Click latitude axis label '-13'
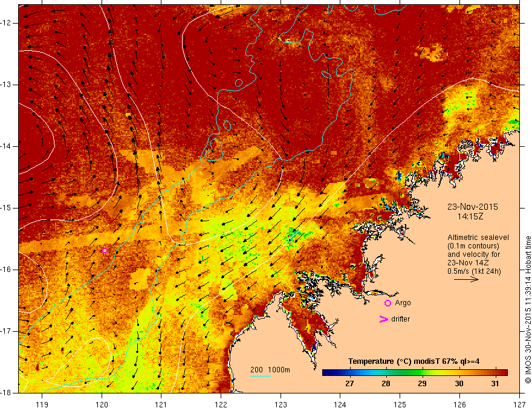The width and height of the screenshot is (532, 411). [x=6, y=85]
